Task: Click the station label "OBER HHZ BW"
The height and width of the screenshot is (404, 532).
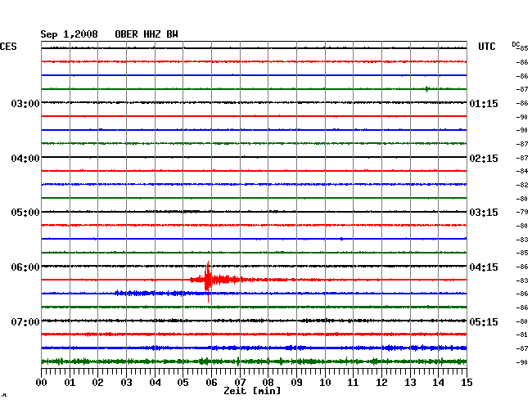Action: coord(147,34)
